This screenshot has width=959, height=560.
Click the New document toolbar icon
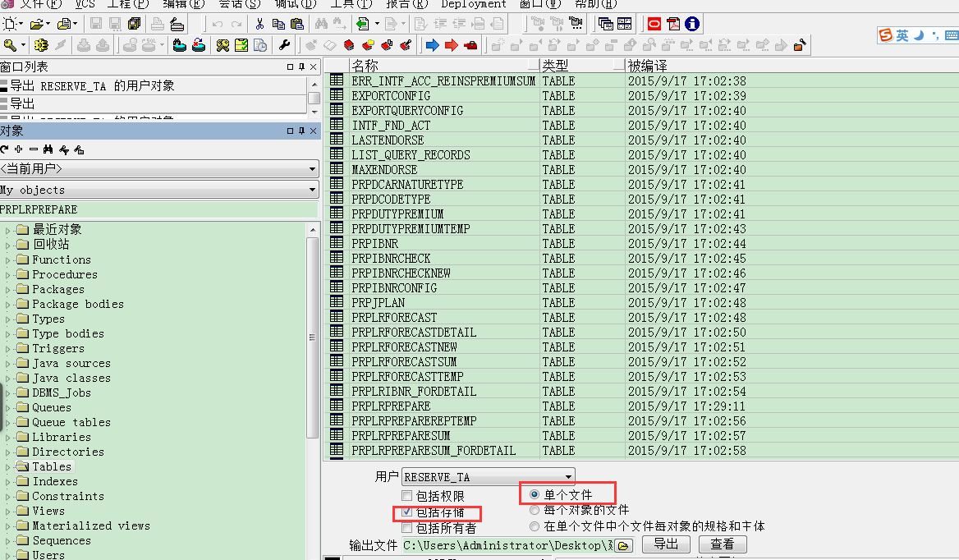10,24
